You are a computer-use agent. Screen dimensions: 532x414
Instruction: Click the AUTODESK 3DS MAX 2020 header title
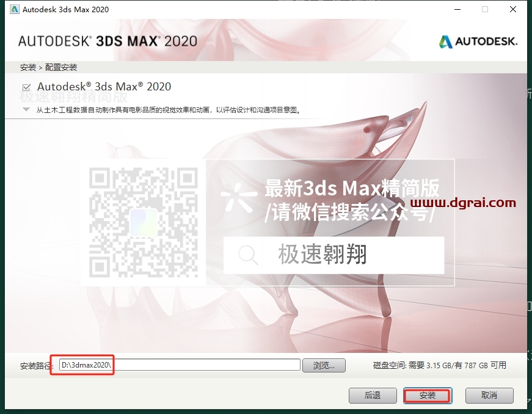107,41
